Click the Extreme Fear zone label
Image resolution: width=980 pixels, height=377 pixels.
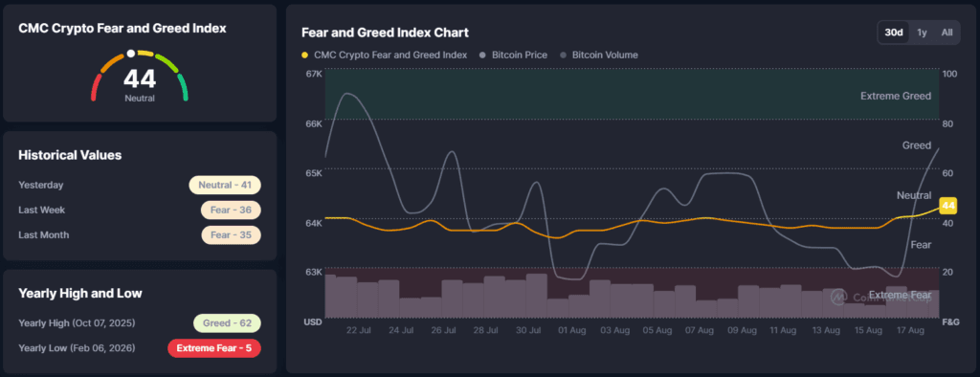(900, 295)
